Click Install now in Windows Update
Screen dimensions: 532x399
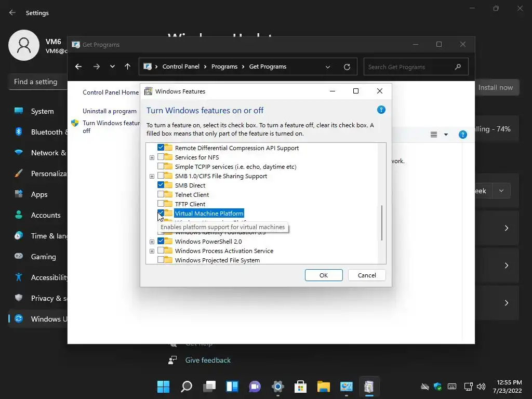(x=496, y=87)
